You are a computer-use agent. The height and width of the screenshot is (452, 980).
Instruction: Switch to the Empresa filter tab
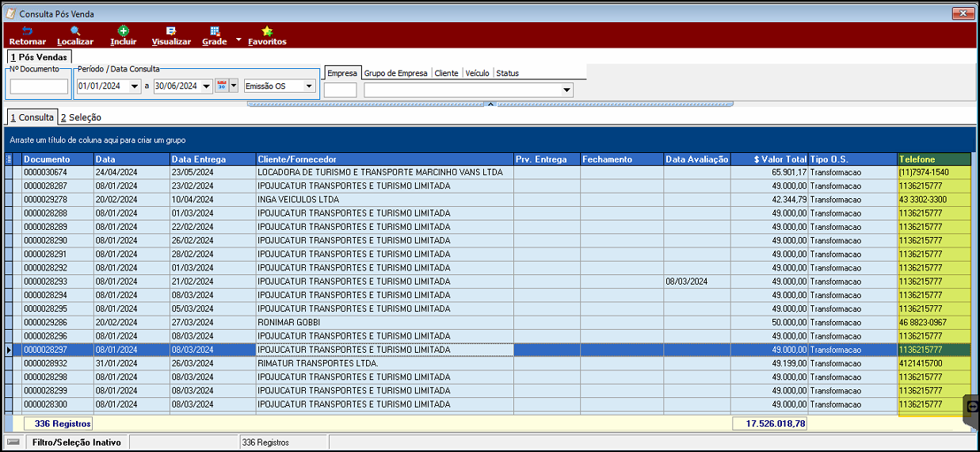coord(342,73)
